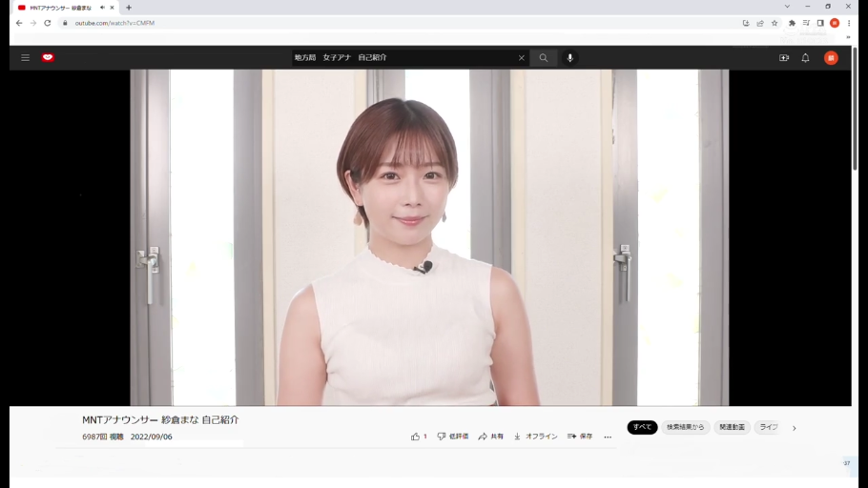
Task: Expand more filter chips with right chevron
Action: pyautogui.click(x=794, y=428)
